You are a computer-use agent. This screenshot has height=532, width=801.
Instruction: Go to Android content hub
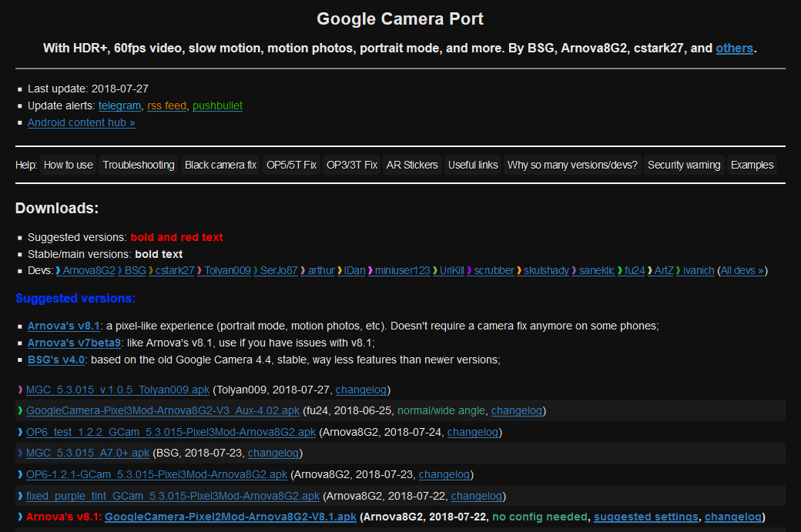tap(81, 122)
